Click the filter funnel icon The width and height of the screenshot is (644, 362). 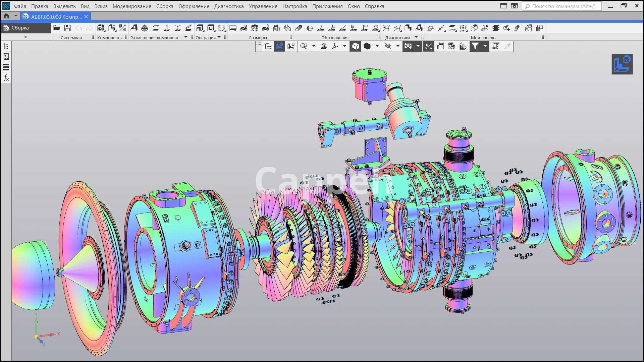[x=475, y=46]
